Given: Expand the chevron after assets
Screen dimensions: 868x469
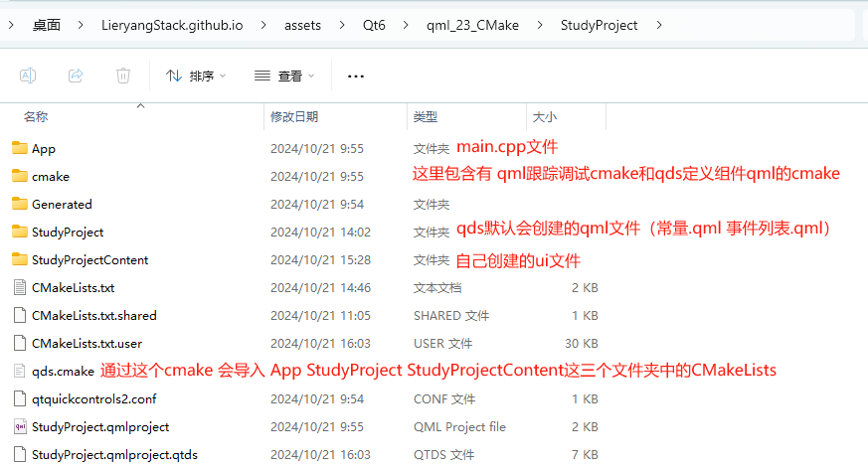Looking at the screenshot, I should pos(342,25).
